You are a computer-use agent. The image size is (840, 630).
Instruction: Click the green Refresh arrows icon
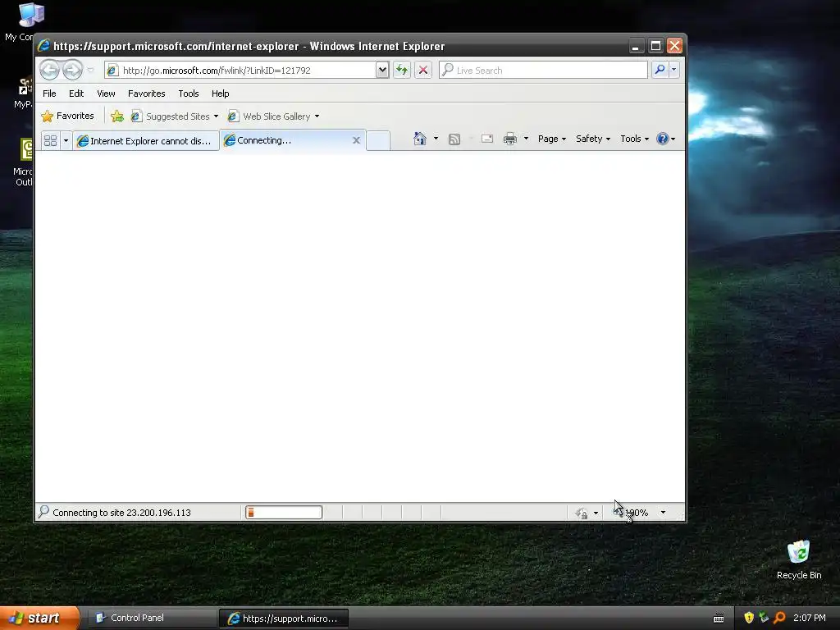402,71
